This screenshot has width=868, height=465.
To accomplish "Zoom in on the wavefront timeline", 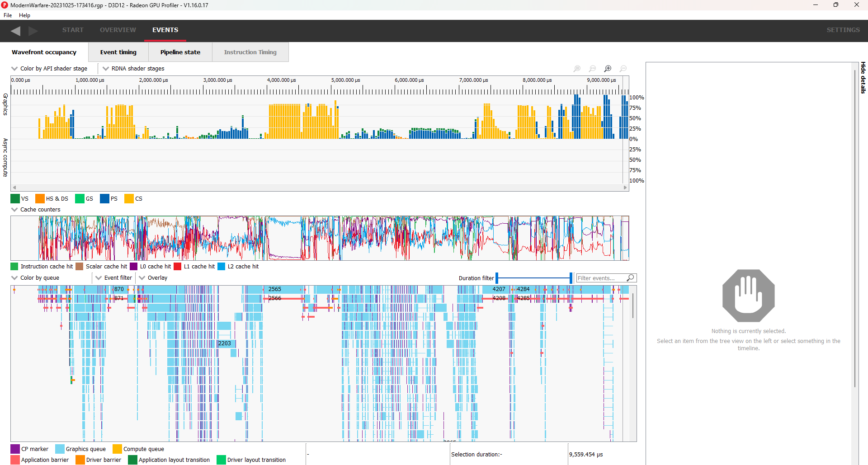I will click(x=608, y=69).
